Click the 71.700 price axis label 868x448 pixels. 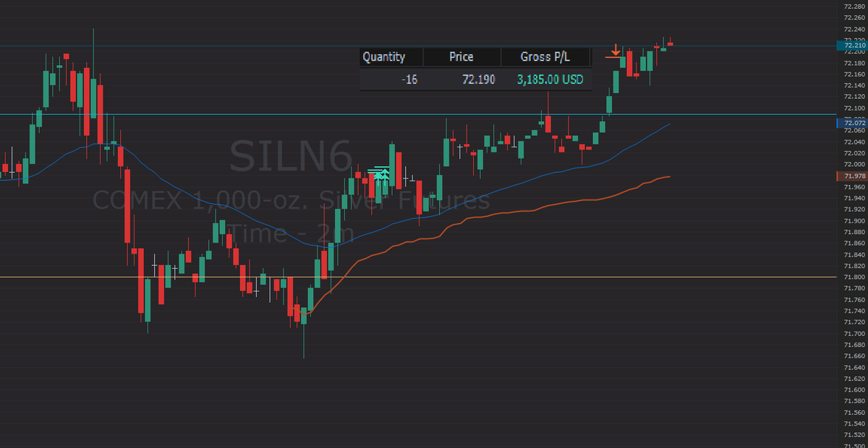(x=854, y=333)
